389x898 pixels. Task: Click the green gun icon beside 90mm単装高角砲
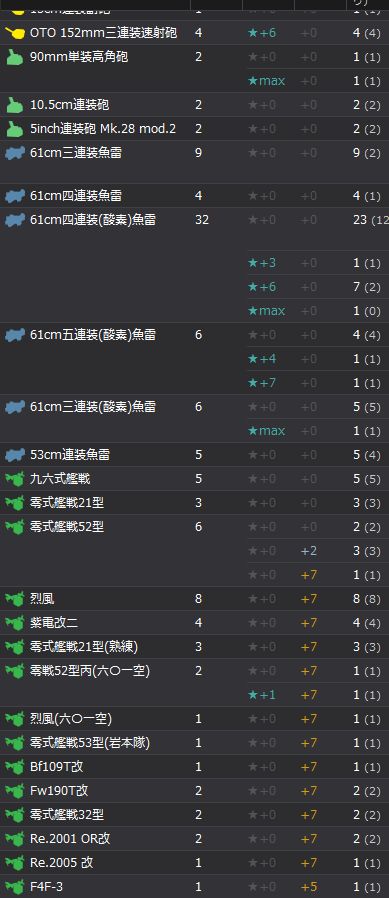(15, 57)
